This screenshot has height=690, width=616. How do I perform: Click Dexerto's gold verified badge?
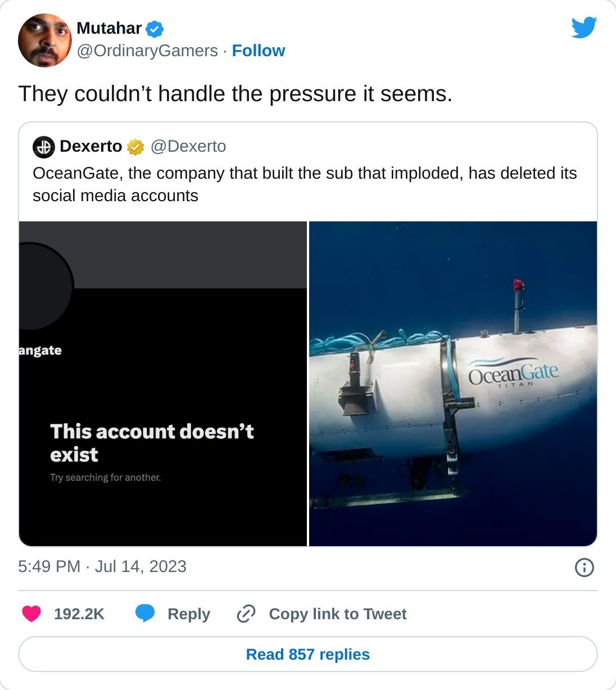[135, 147]
